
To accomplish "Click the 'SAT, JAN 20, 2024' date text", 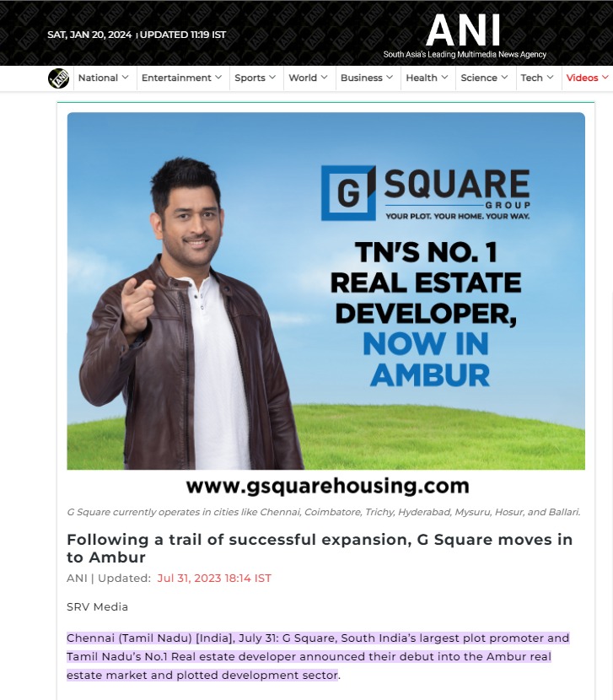I will [x=89, y=35].
